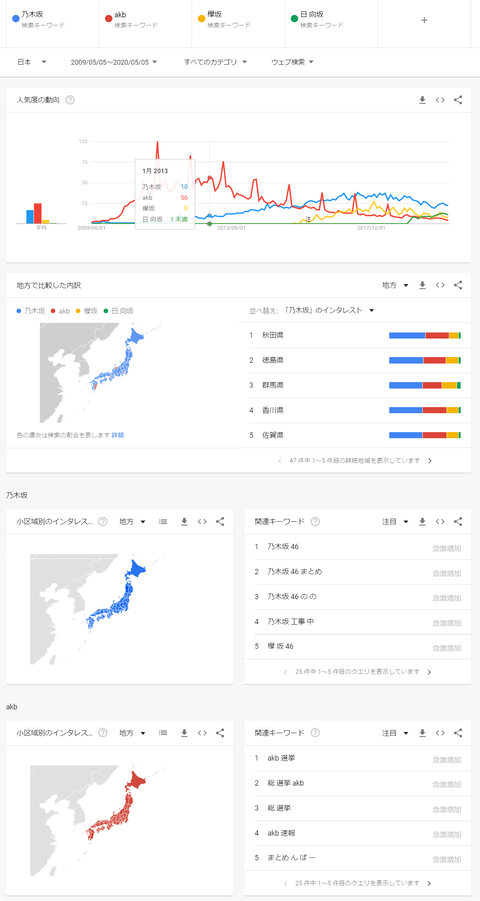The image size is (480, 901).
Task: Download the 人気度の動向 chart data
Action: pyautogui.click(x=422, y=100)
